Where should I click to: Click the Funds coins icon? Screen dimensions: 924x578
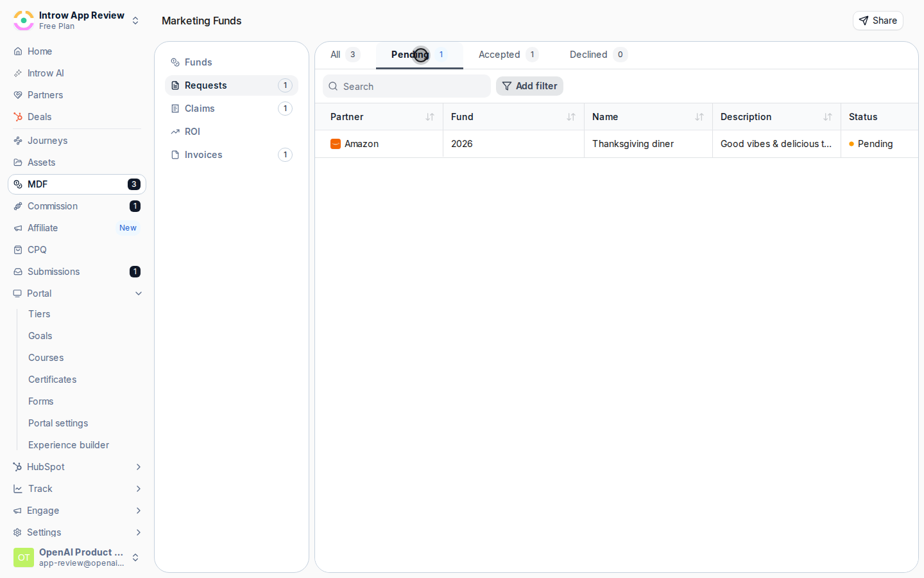[175, 62]
